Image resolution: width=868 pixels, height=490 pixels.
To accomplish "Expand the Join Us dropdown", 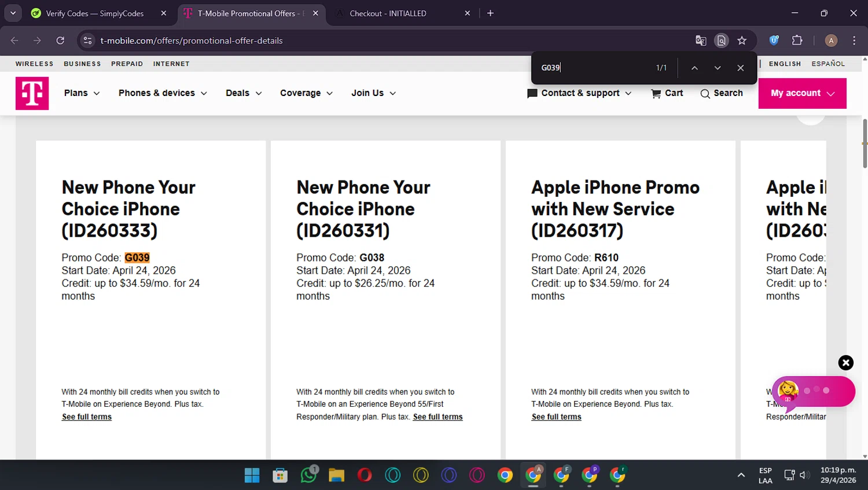I will pyautogui.click(x=373, y=93).
